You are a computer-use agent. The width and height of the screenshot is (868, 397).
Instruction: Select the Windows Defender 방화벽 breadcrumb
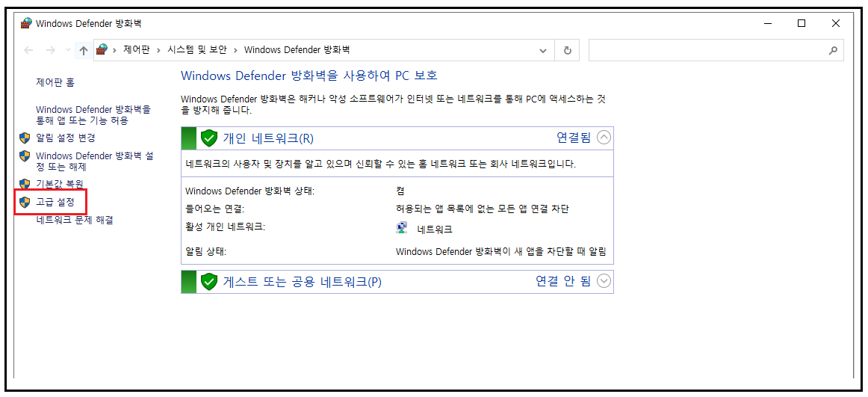[297, 50]
